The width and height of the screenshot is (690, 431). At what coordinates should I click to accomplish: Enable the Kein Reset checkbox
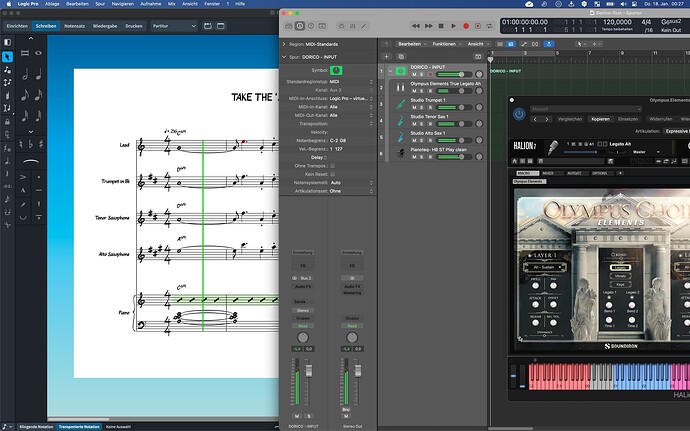pos(333,174)
